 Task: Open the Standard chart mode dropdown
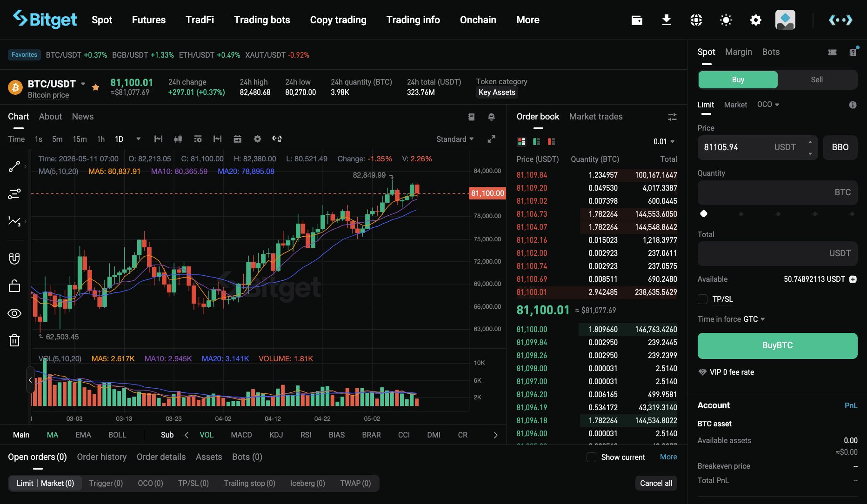[x=455, y=139]
